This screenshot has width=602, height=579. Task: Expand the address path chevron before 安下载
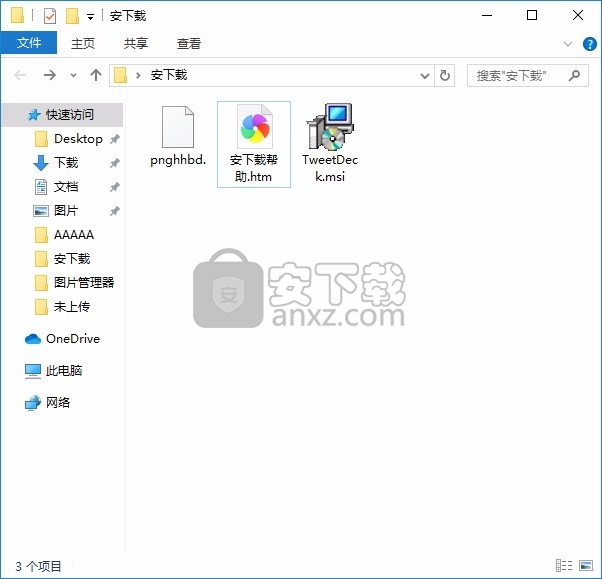pos(138,75)
